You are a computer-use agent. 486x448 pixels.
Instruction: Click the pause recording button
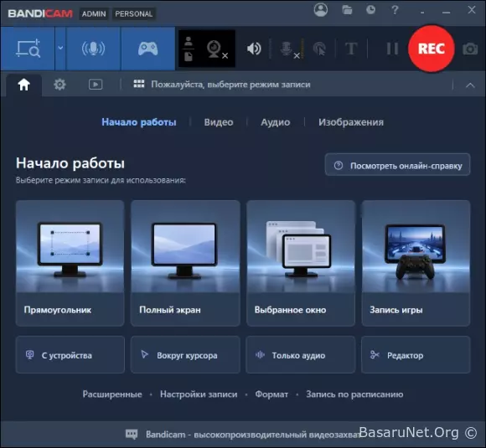click(x=392, y=49)
